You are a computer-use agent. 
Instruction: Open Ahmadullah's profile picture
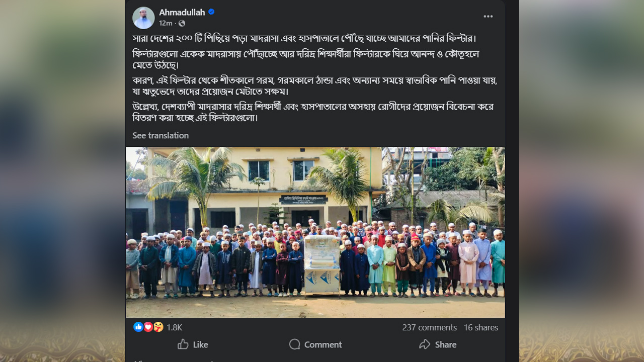click(x=143, y=18)
